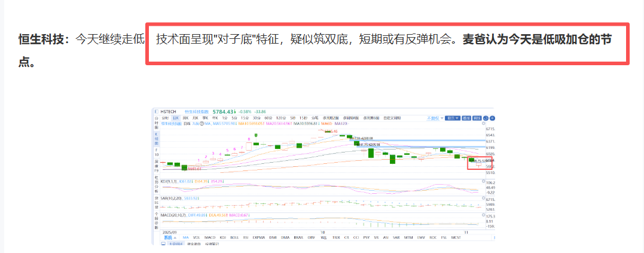Viewport: 644px width, 253px height.
Task: Open the MACD panel settings gear
Action: click(x=483, y=215)
